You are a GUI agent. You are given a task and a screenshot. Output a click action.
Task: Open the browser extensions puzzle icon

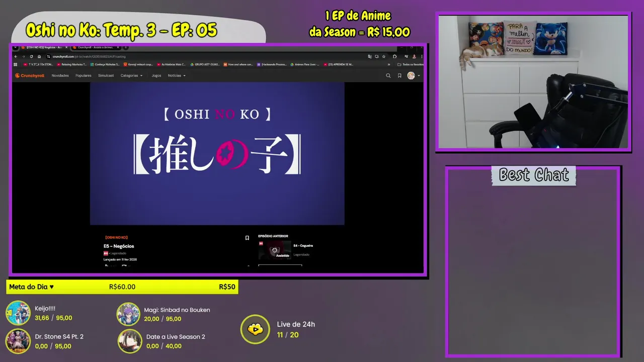coord(394,56)
